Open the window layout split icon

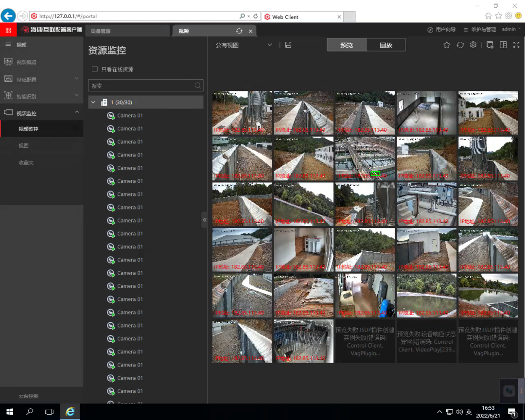(503, 45)
